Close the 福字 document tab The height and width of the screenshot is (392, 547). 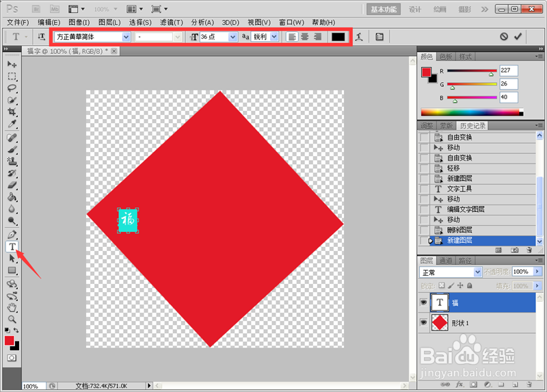pyautogui.click(x=114, y=51)
